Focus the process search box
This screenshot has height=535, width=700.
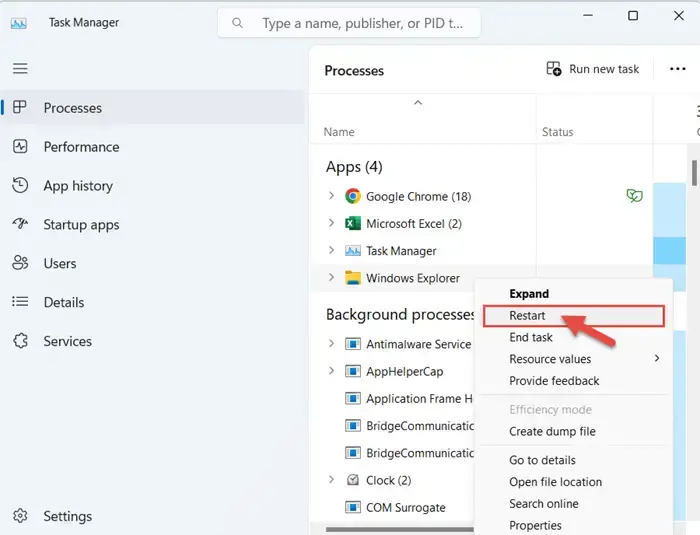[349, 23]
